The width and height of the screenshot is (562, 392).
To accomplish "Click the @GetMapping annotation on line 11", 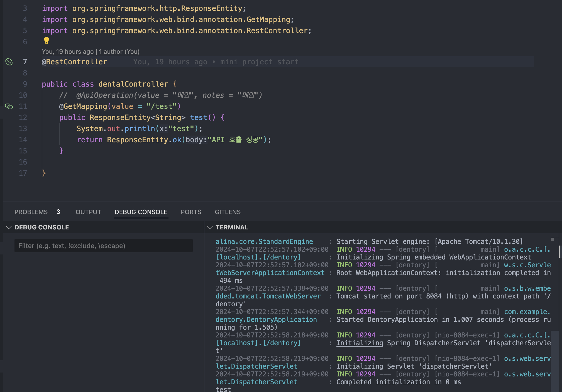I will click(83, 106).
